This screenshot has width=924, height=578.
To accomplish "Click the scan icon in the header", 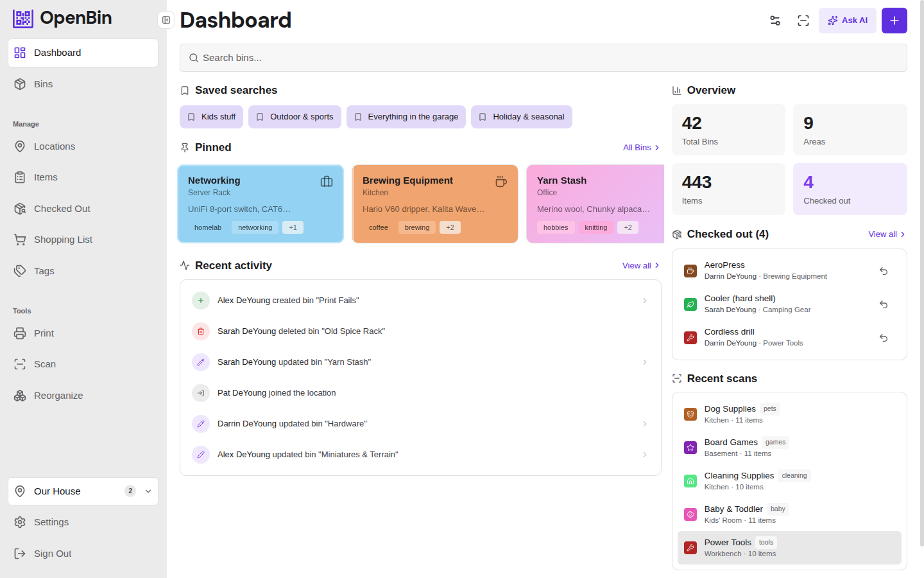I will pyautogui.click(x=803, y=21).
